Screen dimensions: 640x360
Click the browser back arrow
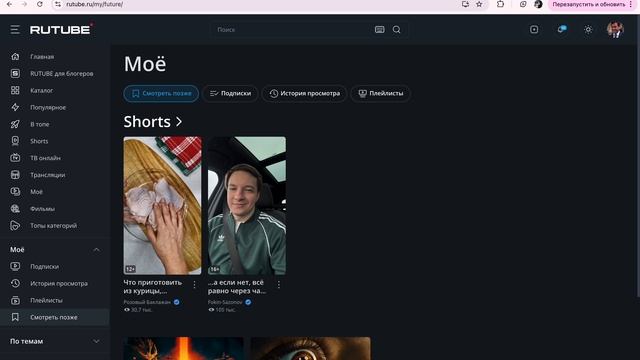coord(9,4)
